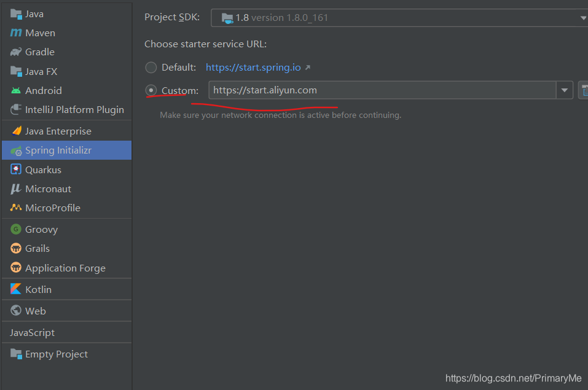Expand the custom URL history dropdown arrow
Image resolution: width=588 pixels, height=390 pixels.
point(565,90)
